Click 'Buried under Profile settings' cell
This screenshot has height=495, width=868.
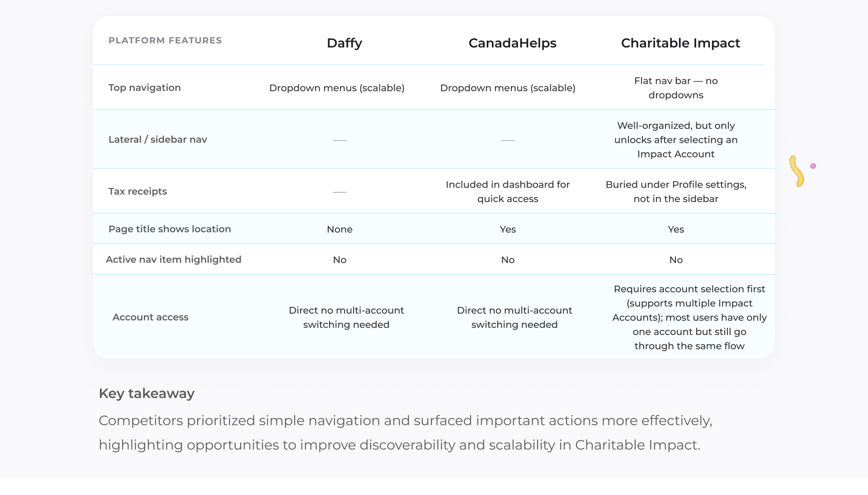coord(676,192)
